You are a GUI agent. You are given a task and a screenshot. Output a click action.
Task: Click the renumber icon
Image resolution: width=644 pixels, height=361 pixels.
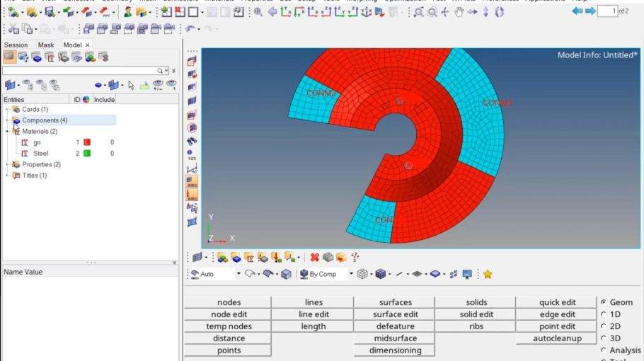tap(355, 258)
